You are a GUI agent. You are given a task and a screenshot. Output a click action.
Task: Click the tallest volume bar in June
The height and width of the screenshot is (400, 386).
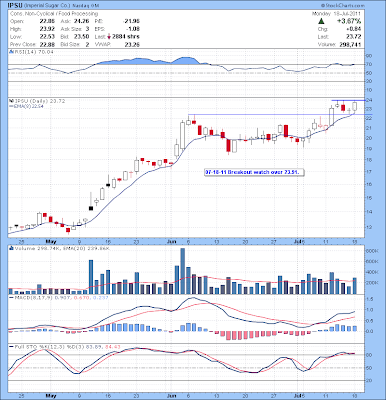pos(182,271)
